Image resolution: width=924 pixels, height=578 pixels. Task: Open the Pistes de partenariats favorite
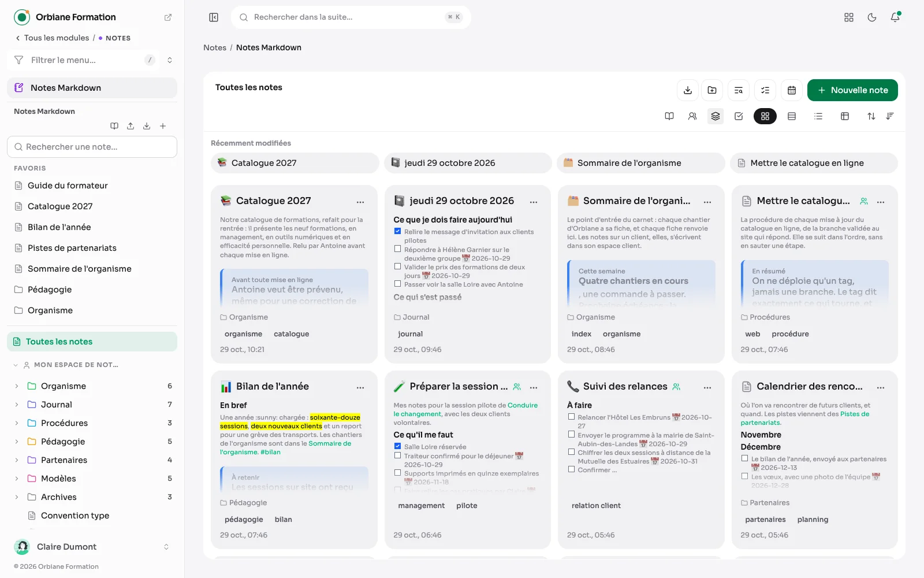pos(92,248)
